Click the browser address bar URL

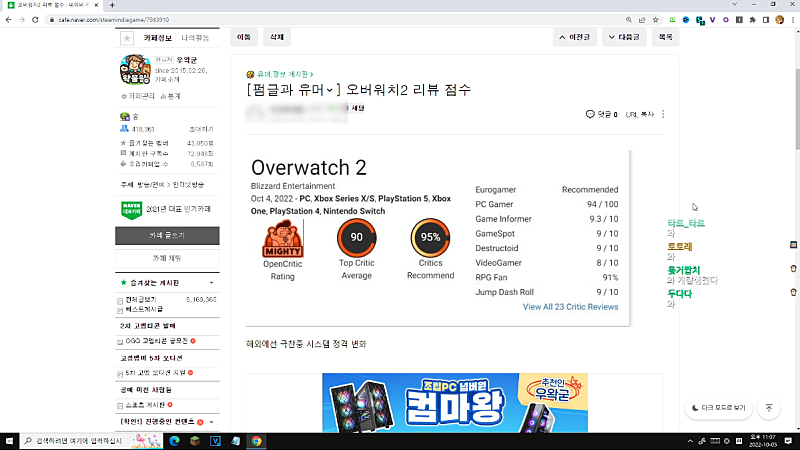[x=114, y=20]
